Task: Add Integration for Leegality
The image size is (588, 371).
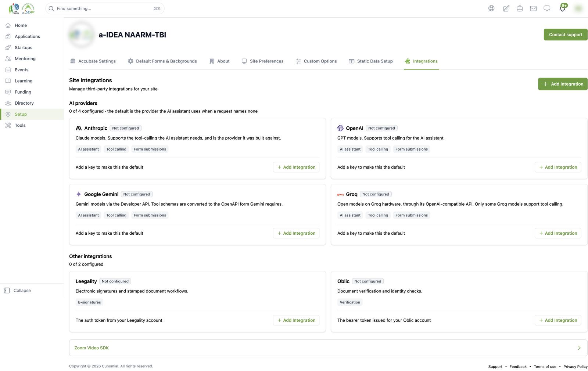Action: coord(296,320)
